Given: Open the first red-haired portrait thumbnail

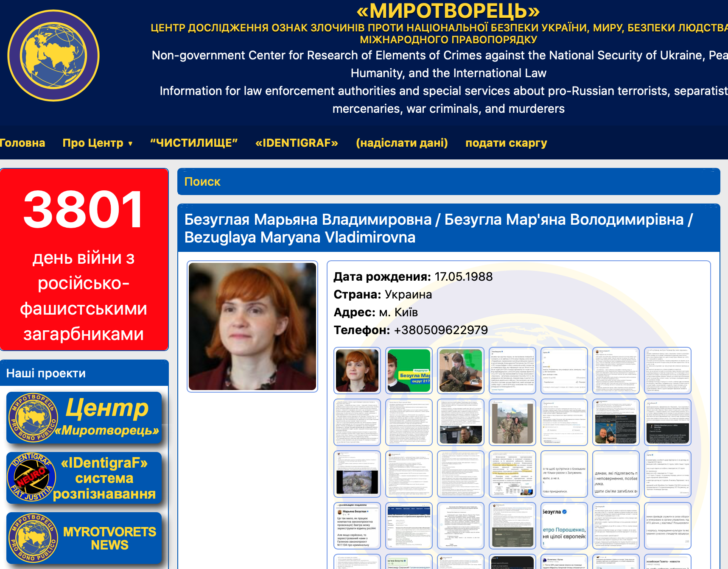Looking at the screenshot, I should [x=357, y=371].
